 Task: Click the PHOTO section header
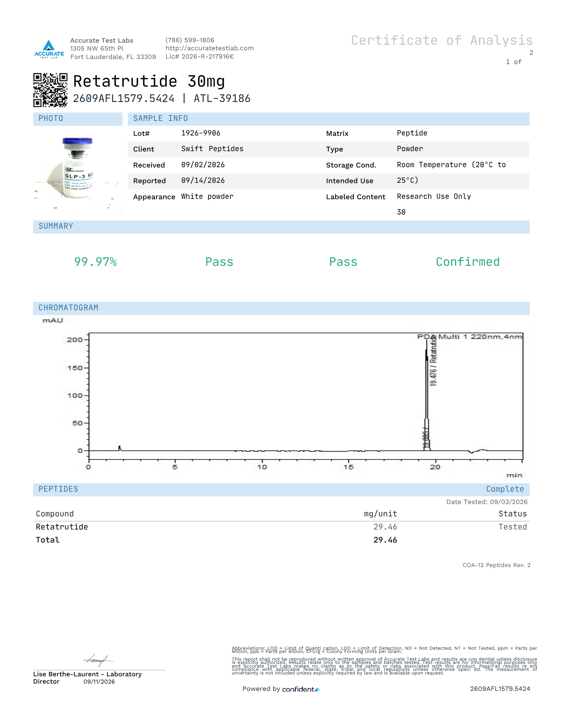tap(78, 119)
